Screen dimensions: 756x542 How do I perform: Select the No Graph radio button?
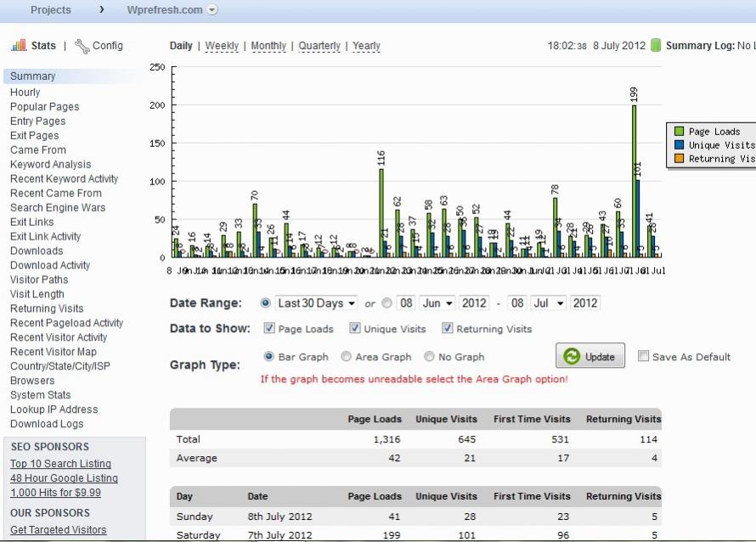[429, 356]
